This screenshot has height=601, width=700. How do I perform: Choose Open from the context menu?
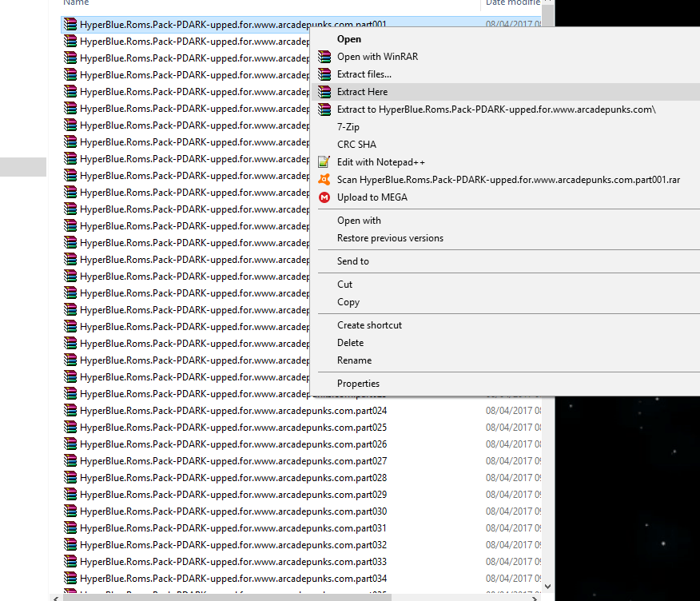[x=505, y=39]
